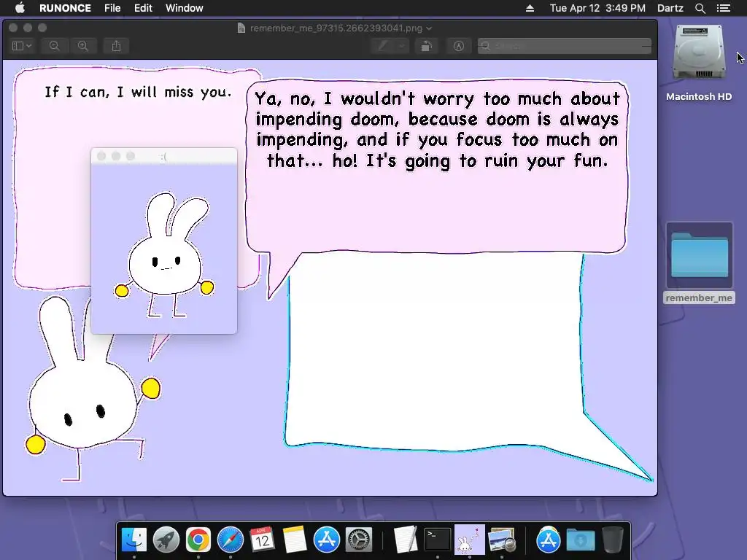The height and width of the screenshot is (560, 747).
Task: Select the highlight pen tool
Action: point(383,46)
